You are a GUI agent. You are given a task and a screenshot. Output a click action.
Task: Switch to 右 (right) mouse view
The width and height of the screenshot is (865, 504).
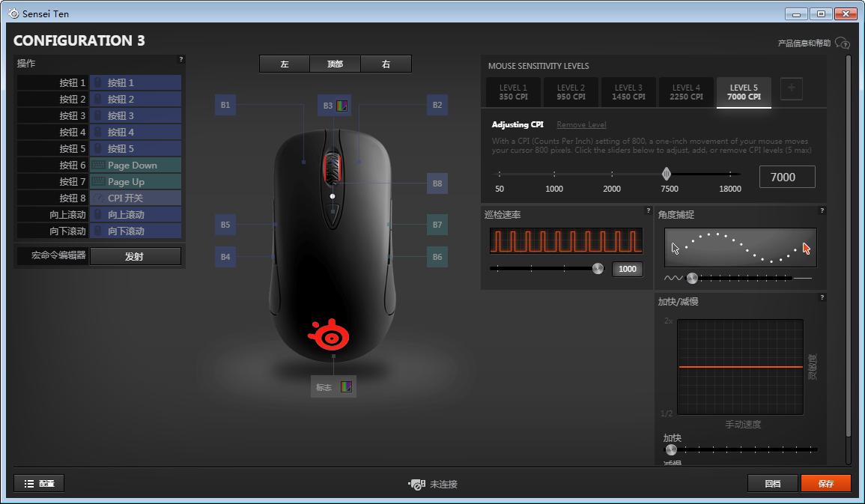click(386, 64)
